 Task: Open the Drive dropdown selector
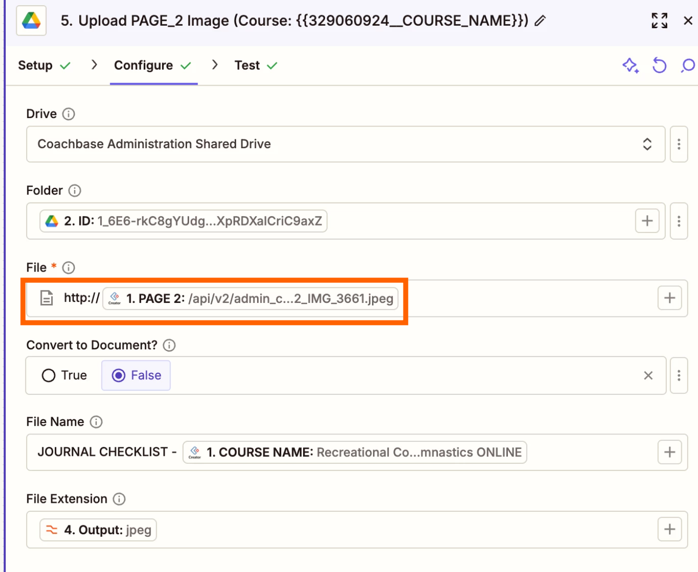pos(345,144)
